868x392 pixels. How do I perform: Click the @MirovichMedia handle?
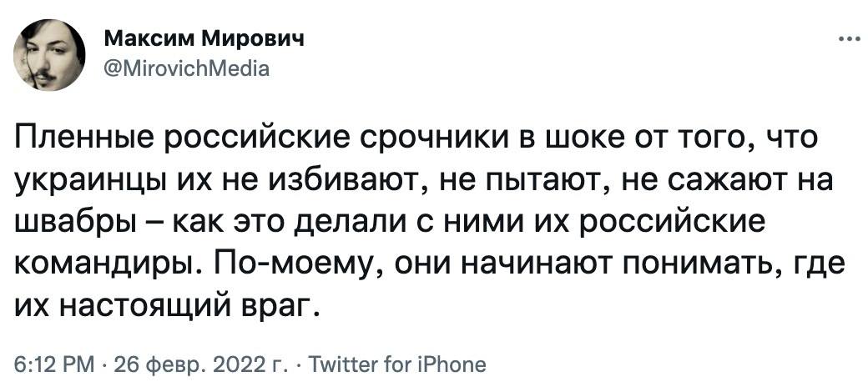[186, 69]
